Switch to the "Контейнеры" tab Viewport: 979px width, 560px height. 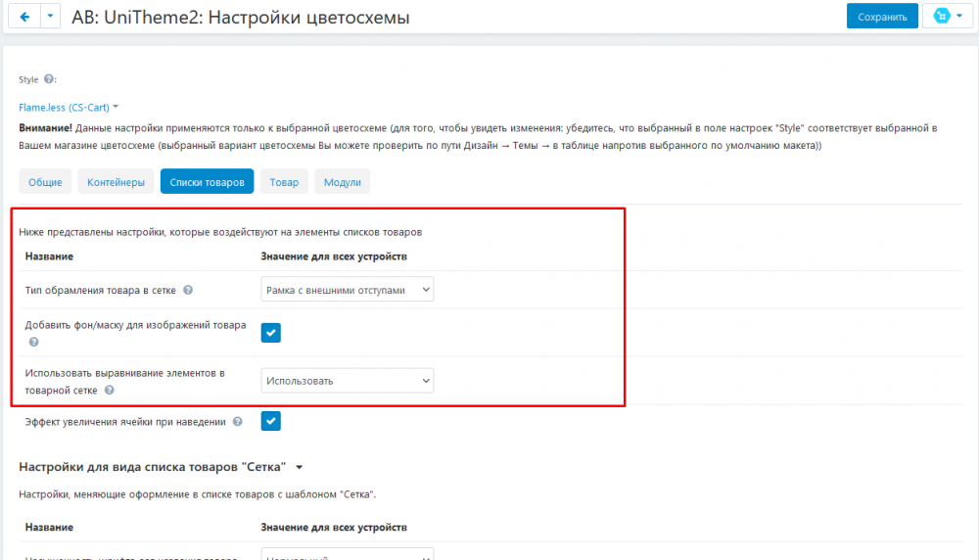pyautogui.click(x=117, y=182)
